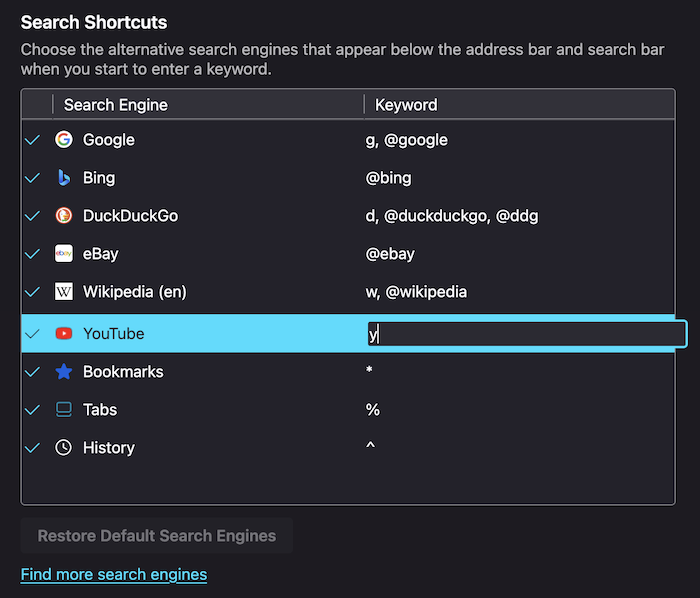The height and width of the screenshot is (598, 700).
Task: Click the Bing logo icon
Action: tap(64, 178)
